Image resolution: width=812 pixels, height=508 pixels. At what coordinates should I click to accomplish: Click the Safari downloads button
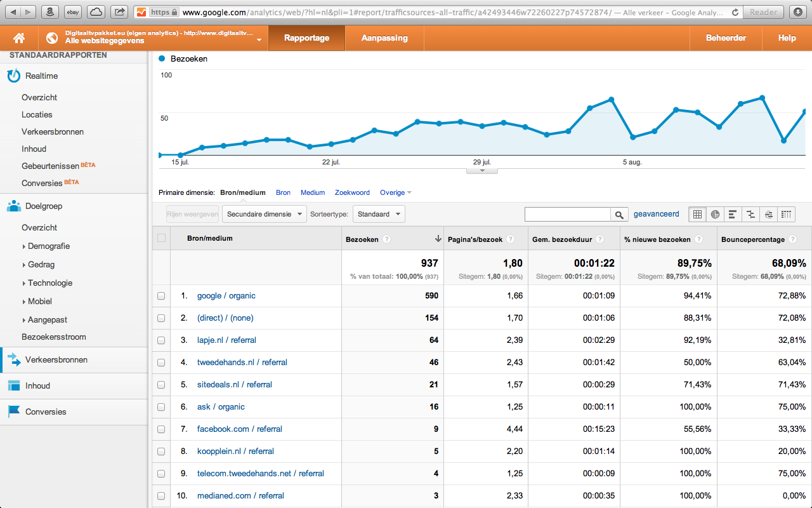[798, 12]
